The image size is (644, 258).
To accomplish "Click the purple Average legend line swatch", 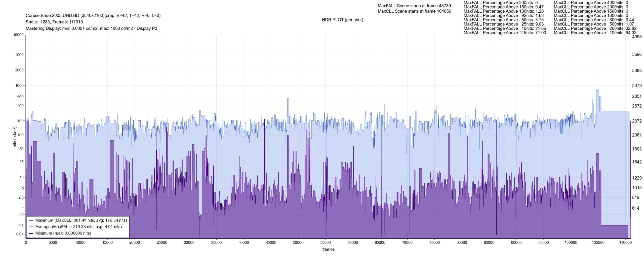I will pos(31,227).
